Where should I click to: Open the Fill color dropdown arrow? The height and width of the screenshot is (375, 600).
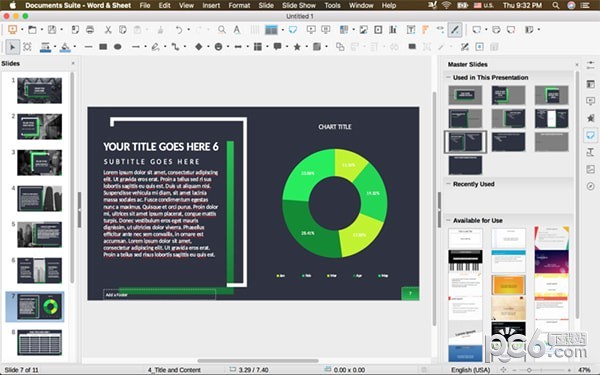click(75, 47)
